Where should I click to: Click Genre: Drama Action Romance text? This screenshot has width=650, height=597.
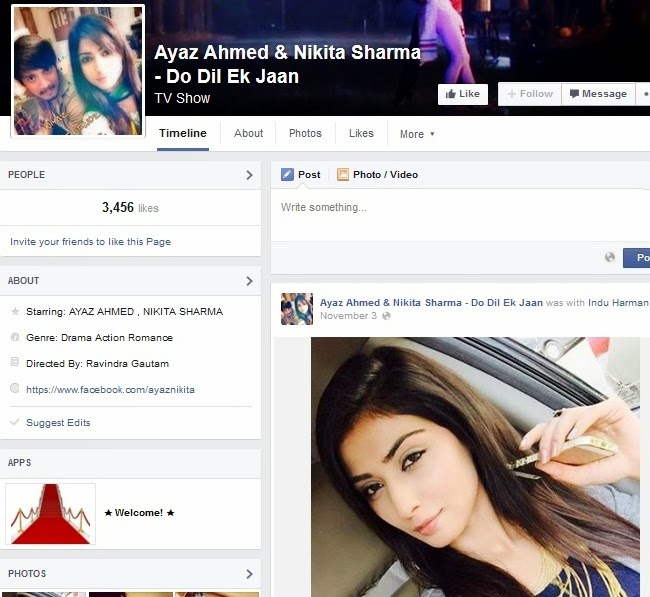pyautogui.click(x=99, y=337)
